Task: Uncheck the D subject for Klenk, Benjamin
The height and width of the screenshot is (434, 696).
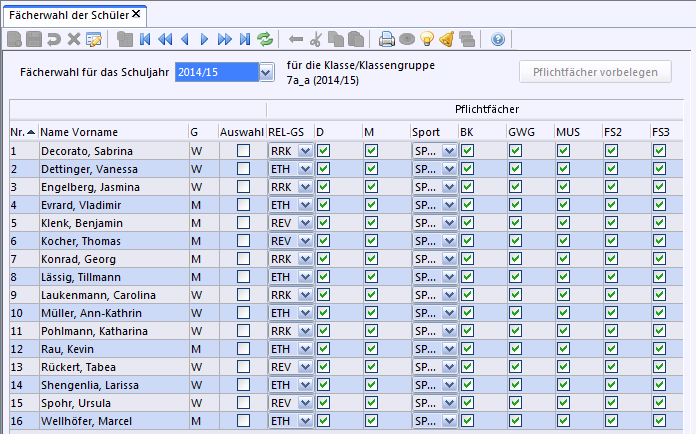Action: [x=323, y=222]
